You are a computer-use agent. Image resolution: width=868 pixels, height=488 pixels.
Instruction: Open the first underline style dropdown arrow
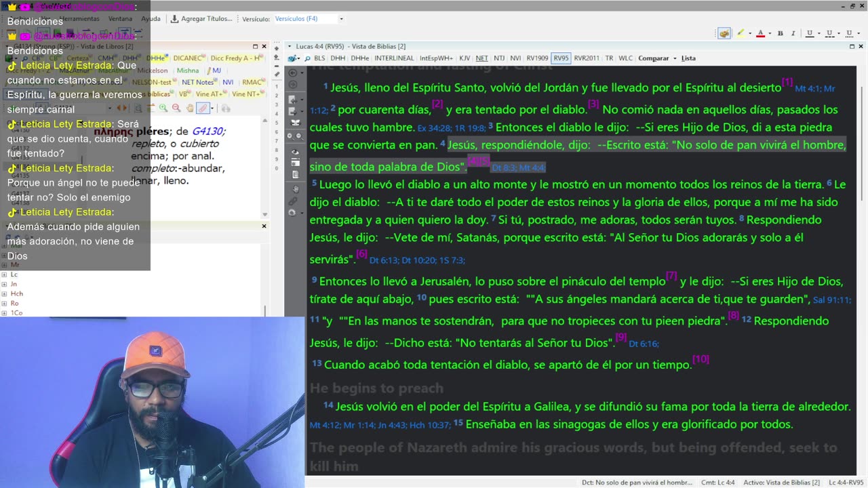[818, 33]
